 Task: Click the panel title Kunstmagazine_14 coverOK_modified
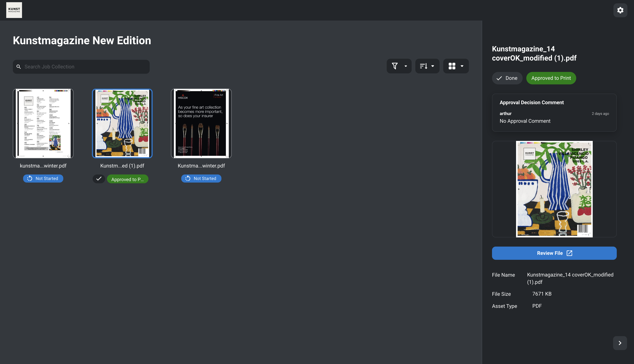(534, 54)
